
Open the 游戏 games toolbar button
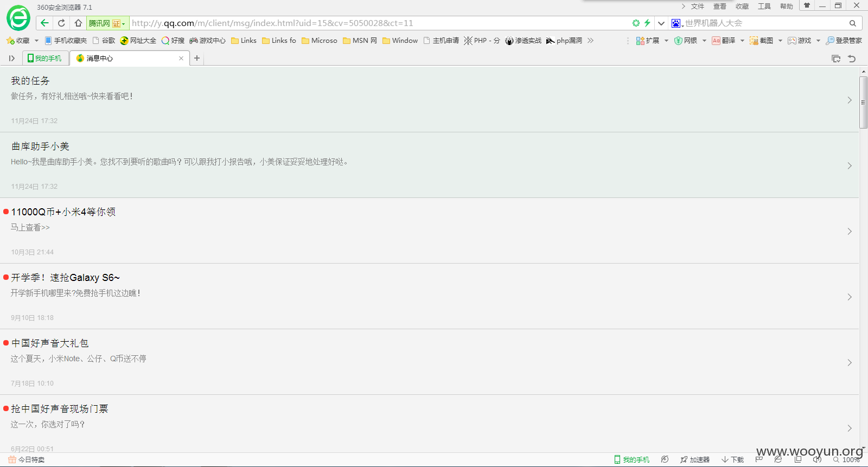(x=800, y=41)
